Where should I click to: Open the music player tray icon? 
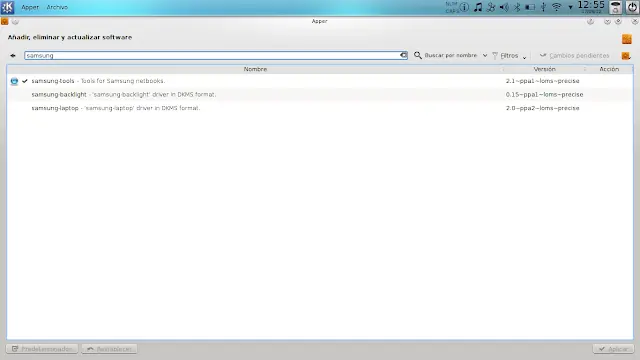pyautogui.click(x=478, y=7)
